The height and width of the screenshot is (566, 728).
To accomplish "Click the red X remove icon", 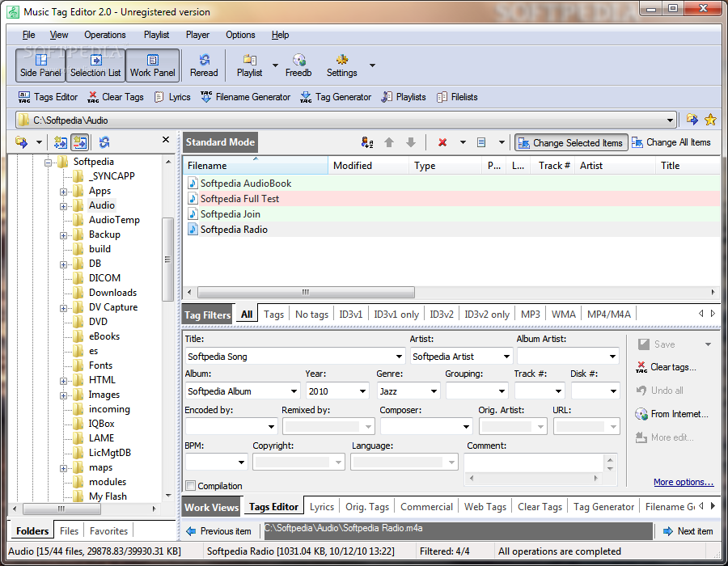I will pyautogui.click(x=442, y=142).
